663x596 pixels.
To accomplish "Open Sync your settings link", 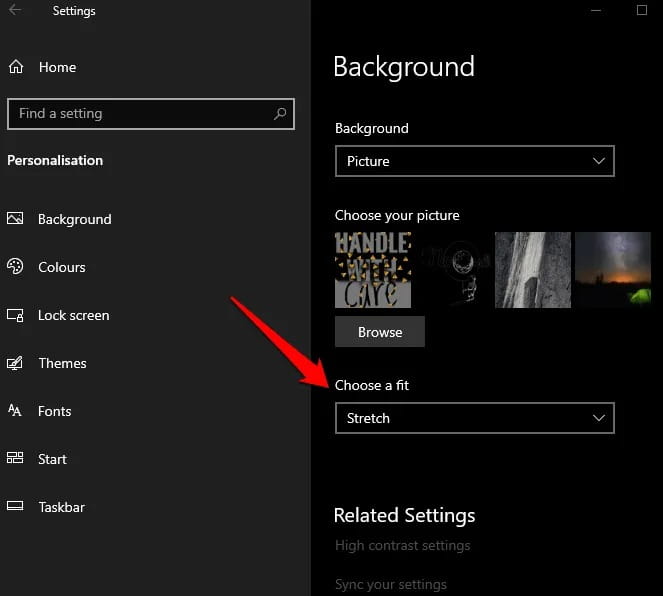I will click(x=391, y=584).
